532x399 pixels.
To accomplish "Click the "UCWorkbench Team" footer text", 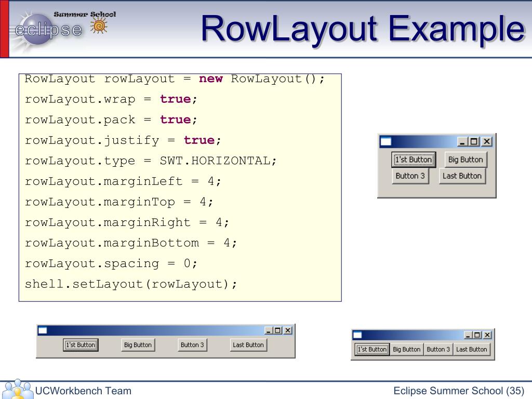I will 83,391.
